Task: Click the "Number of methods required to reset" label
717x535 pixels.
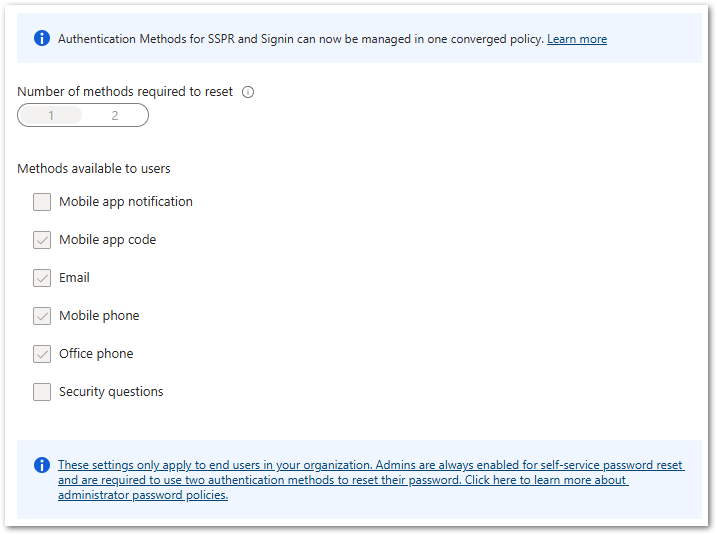Action: [x=125, y=92]
